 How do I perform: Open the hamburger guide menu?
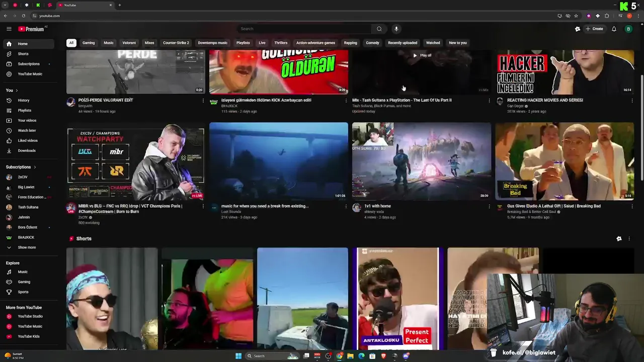click(x=9, y=29)
